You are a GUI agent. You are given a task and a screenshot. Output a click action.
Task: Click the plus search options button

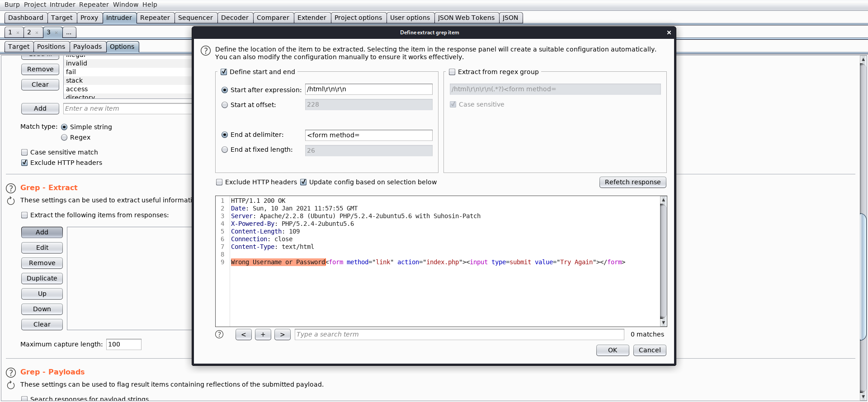coord(263,335)
